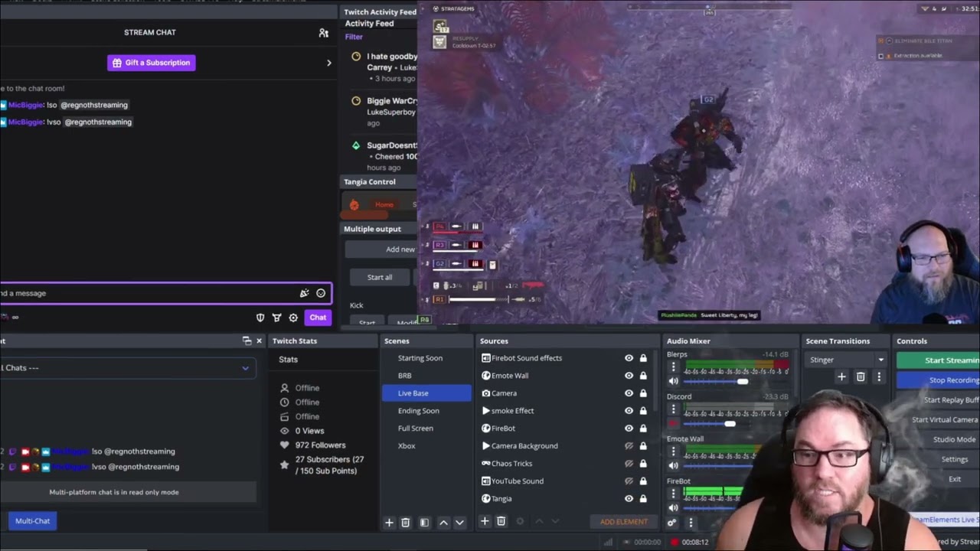Delete selected scene with trash icon

[406, 523]
